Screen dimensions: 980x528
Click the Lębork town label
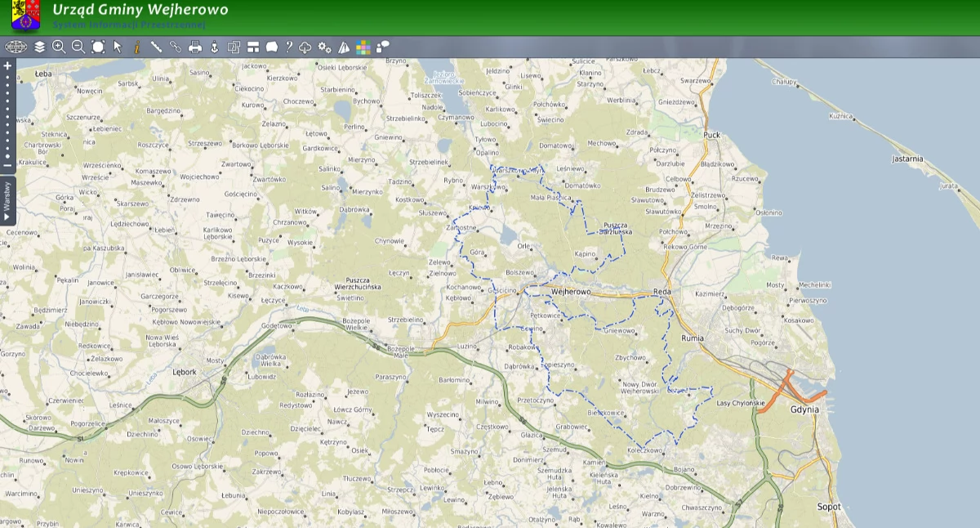tap(185, 372)
